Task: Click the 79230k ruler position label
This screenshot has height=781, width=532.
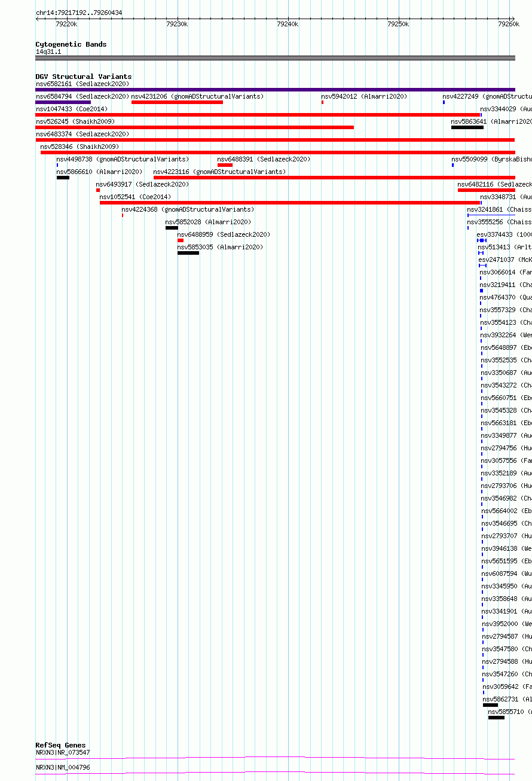Action: [177, 24]
